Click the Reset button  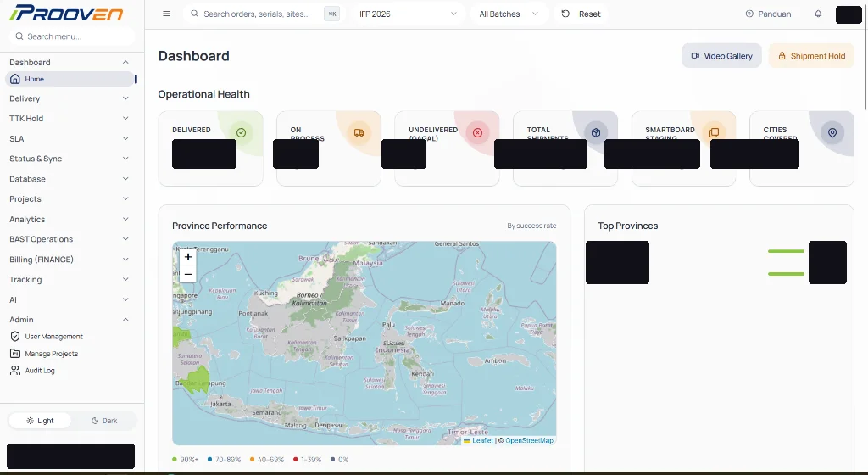point(581,14)
